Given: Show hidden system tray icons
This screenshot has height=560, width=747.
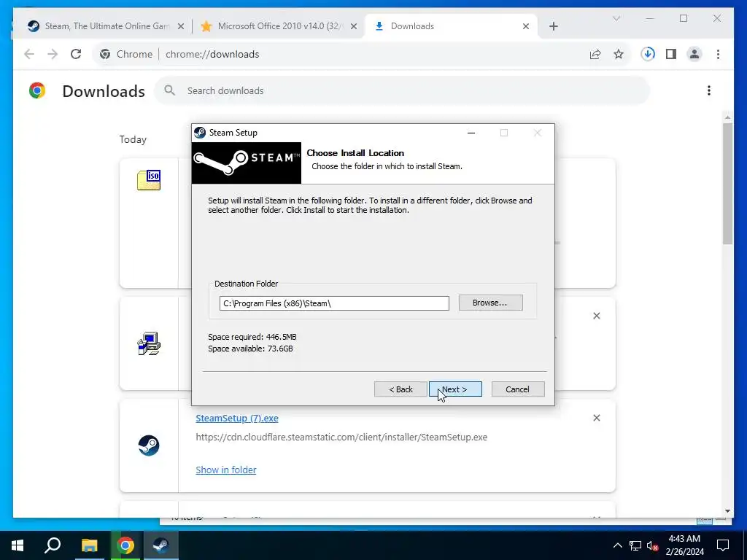Looking at the screenshot, I should [x=617, y=545].
